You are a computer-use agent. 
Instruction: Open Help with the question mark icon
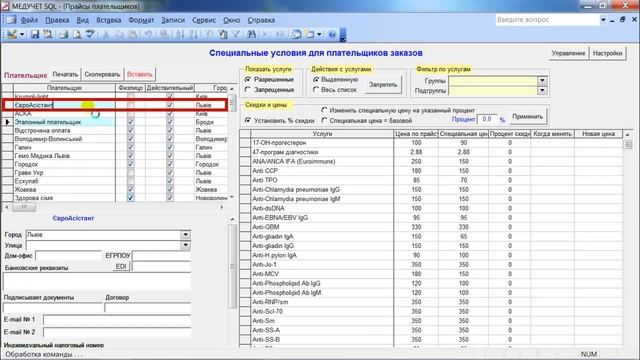tap(332, 35)
